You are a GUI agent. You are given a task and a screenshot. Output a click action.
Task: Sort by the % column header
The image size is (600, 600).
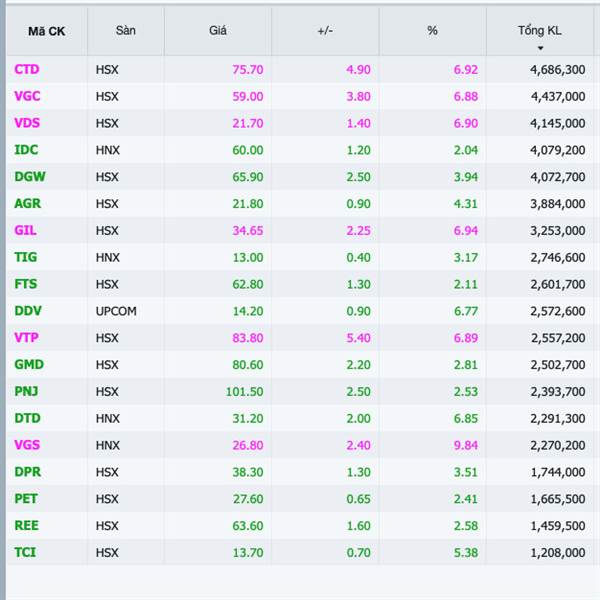[432, 30]
